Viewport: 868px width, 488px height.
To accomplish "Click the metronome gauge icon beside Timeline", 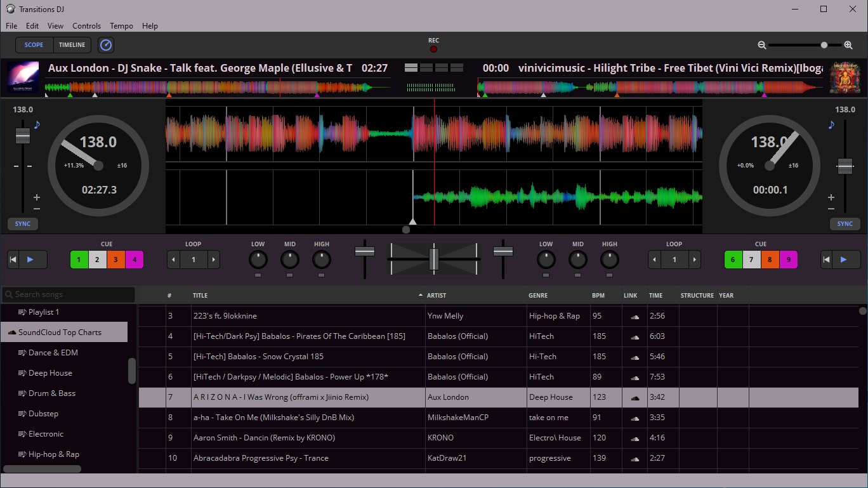I will point(107,45).
